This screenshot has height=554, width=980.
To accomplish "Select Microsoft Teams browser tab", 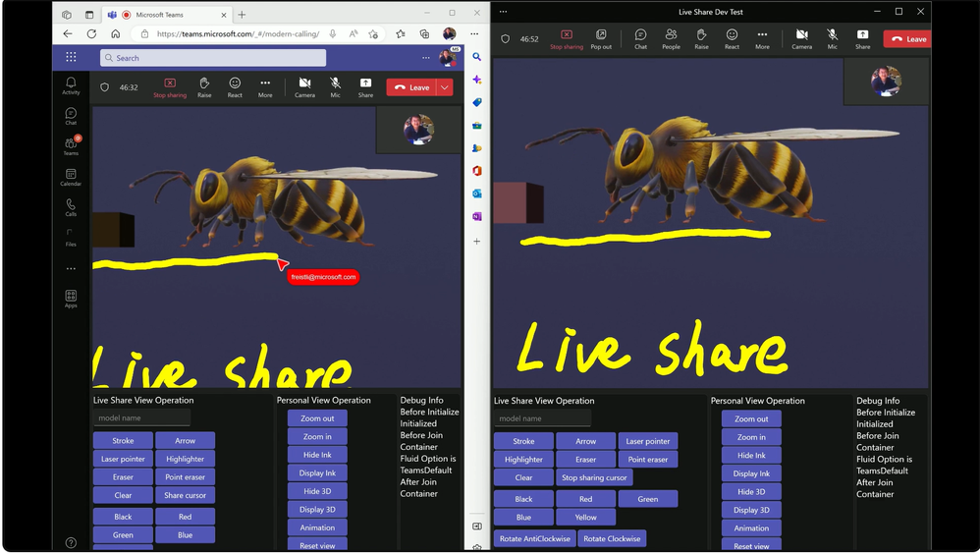I will coord(166,15).
